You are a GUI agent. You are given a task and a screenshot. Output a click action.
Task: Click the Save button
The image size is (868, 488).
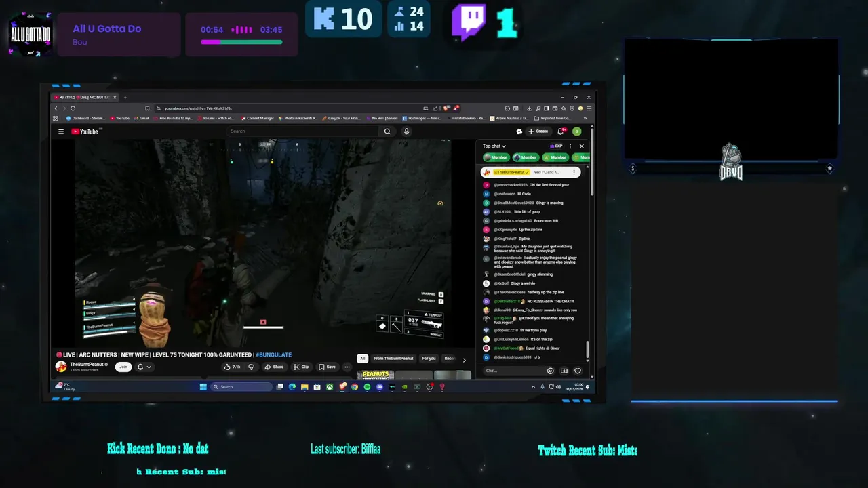(327, 367)
